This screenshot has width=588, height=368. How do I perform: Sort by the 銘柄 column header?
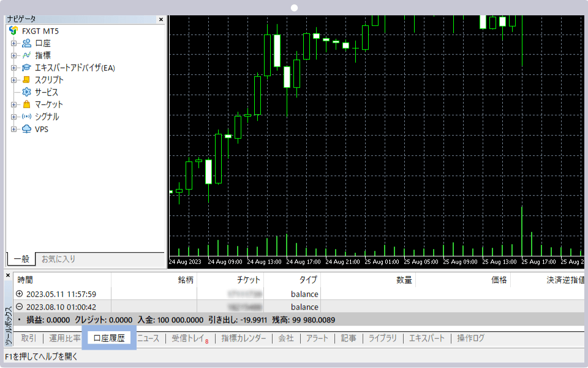click(x=154, y=280)
